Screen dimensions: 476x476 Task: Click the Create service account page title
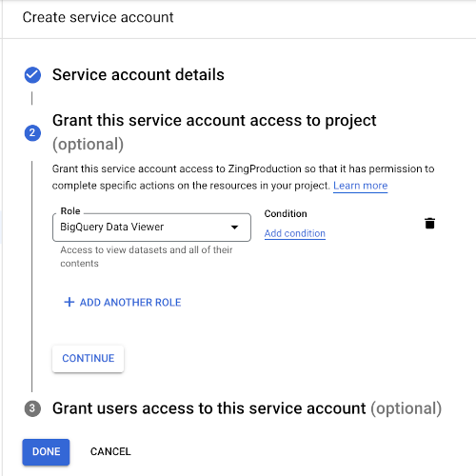pyautogui.click(x=98, y=17)
